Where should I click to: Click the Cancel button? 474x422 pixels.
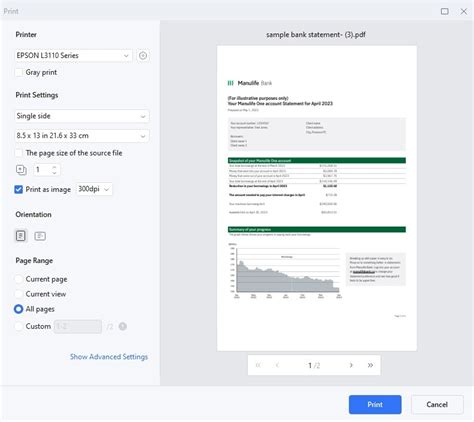point(437,404)
